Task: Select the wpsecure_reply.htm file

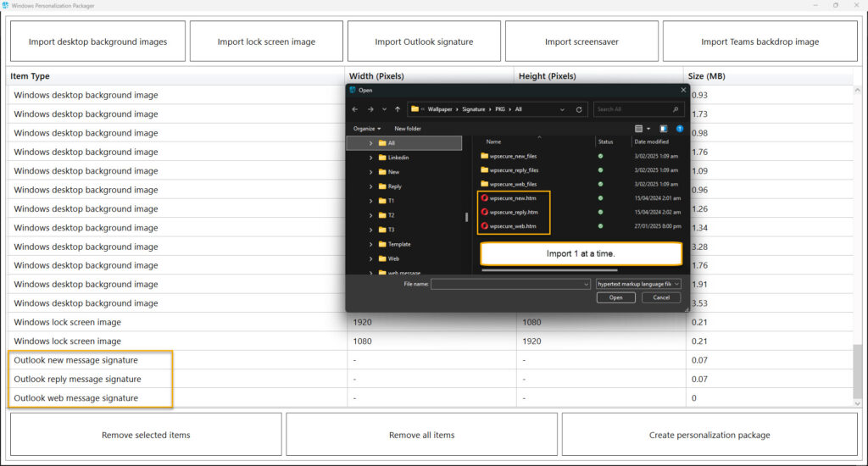Action: [509, 212]
